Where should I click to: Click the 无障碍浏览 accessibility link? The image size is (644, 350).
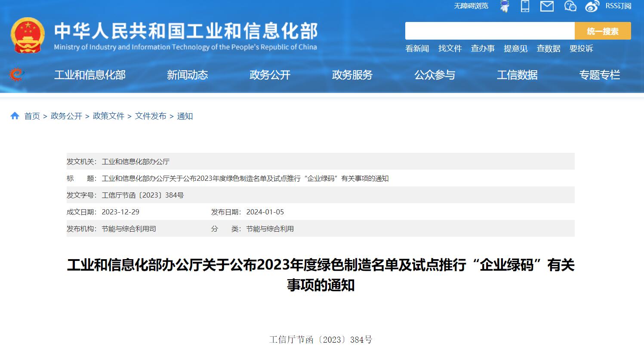tap(471, 6)
